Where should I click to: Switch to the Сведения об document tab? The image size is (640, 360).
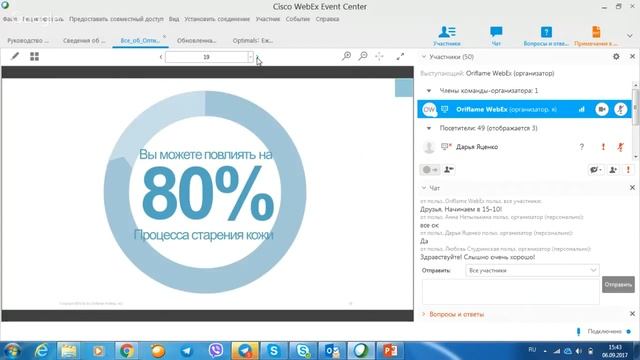click(x=84, y=41)
